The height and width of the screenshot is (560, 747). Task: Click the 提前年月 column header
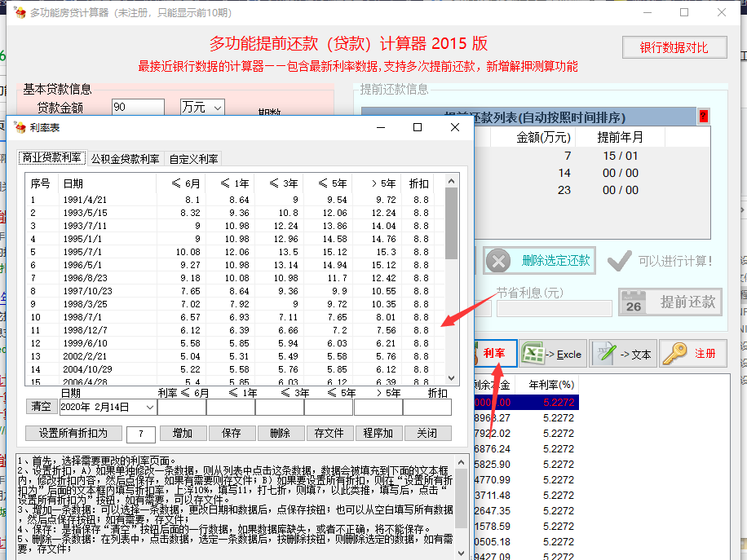tap(621, 137)
